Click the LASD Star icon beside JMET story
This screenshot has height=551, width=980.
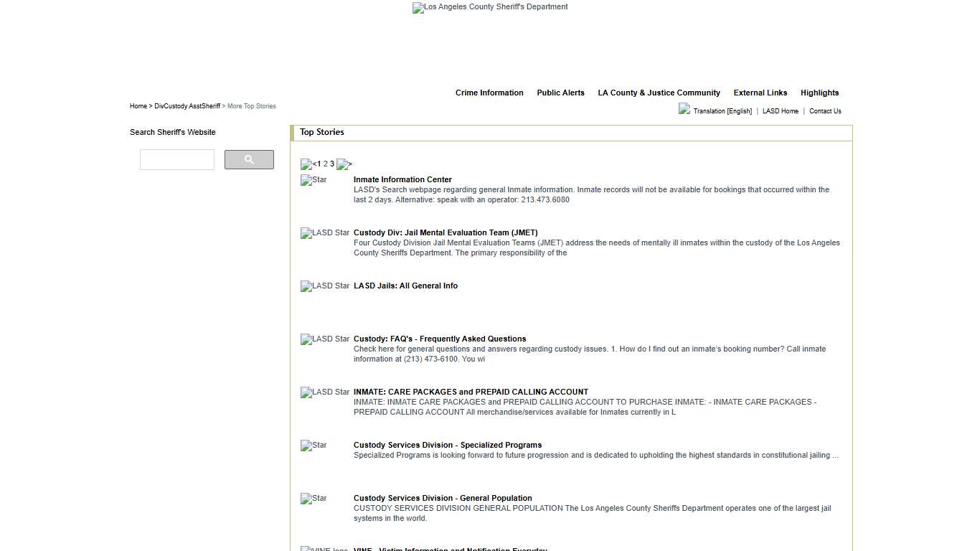click(x=324, y=233)
